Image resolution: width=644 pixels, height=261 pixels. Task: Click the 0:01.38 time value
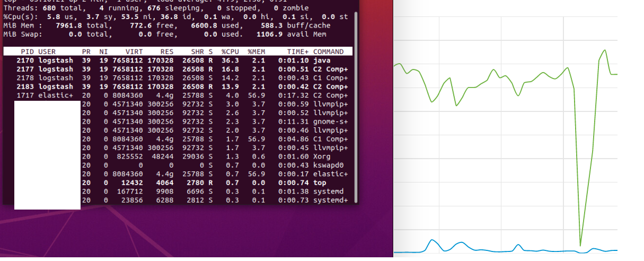pyautogui.click(x=294, y=191)
